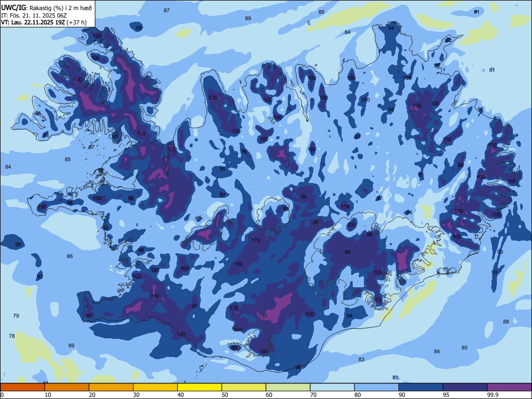The width and height of the screenshot is (532, 399).
Task: Pick the 20–30 amber legend swatch
Action: (111, 387)
